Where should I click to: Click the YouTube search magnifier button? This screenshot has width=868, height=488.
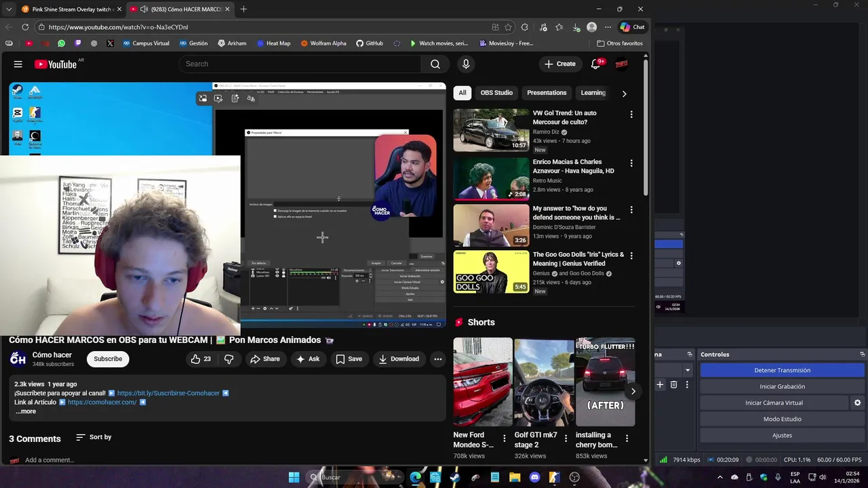435,64
